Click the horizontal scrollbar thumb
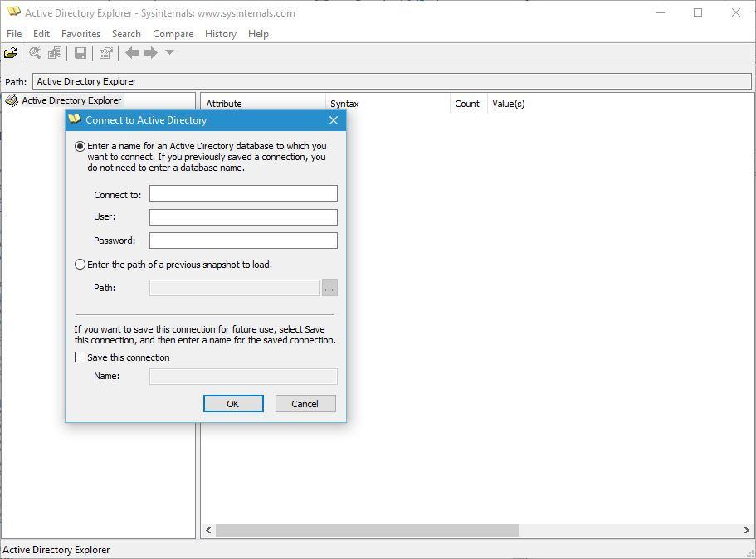The height and width of the screenshot is (559, 756). pyautogui.click(x=368, y=530)
